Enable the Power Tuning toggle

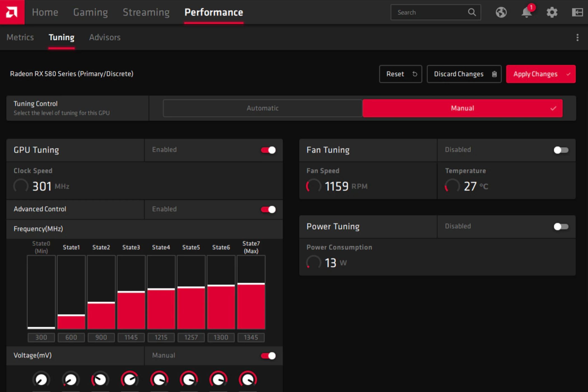tap(561, 227)
